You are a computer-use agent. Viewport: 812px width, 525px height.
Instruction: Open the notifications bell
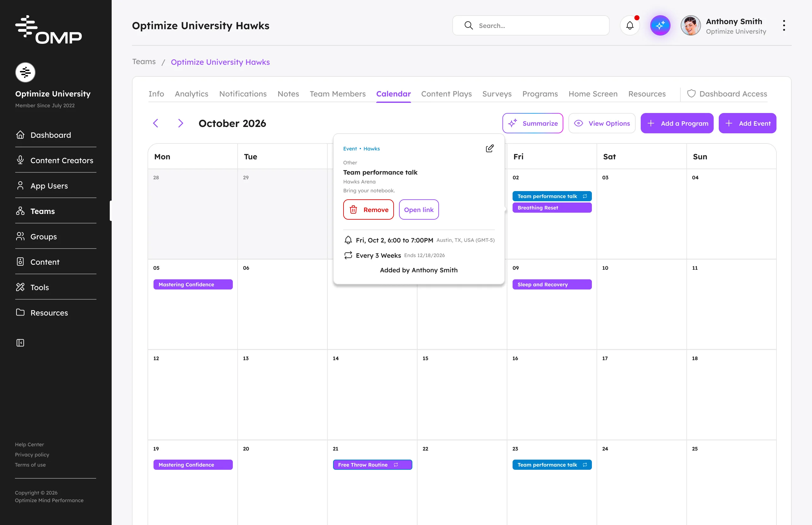tap(630, 26)
